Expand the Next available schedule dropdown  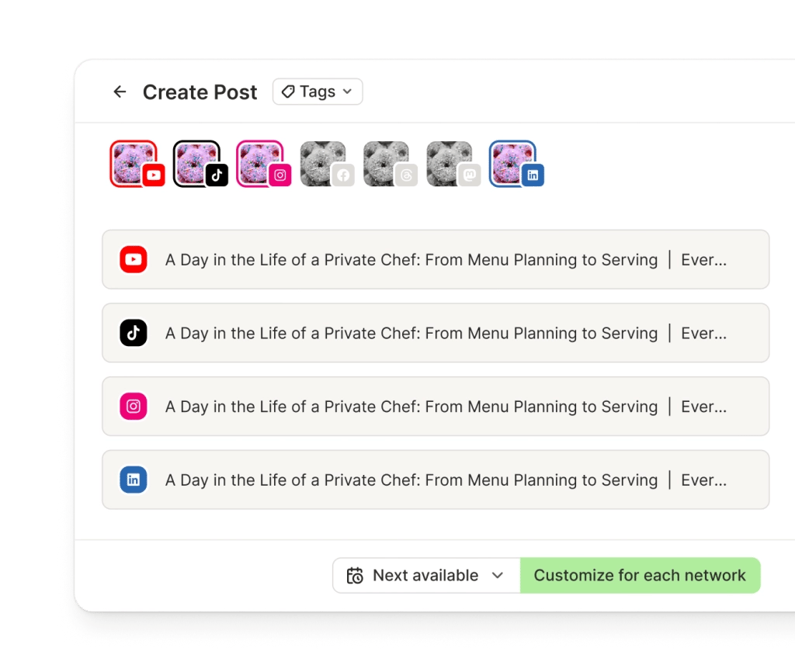(426, 576)
